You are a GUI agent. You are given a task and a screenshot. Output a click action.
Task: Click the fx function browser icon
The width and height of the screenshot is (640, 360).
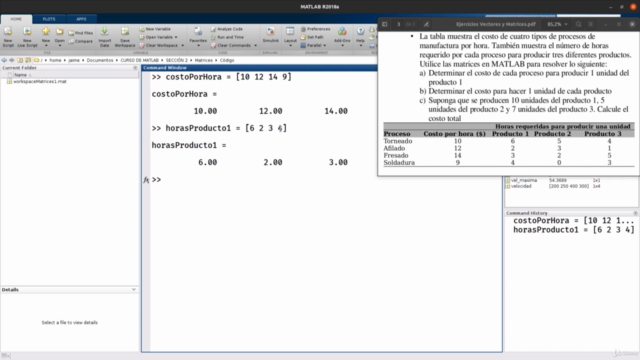point(146,180)
